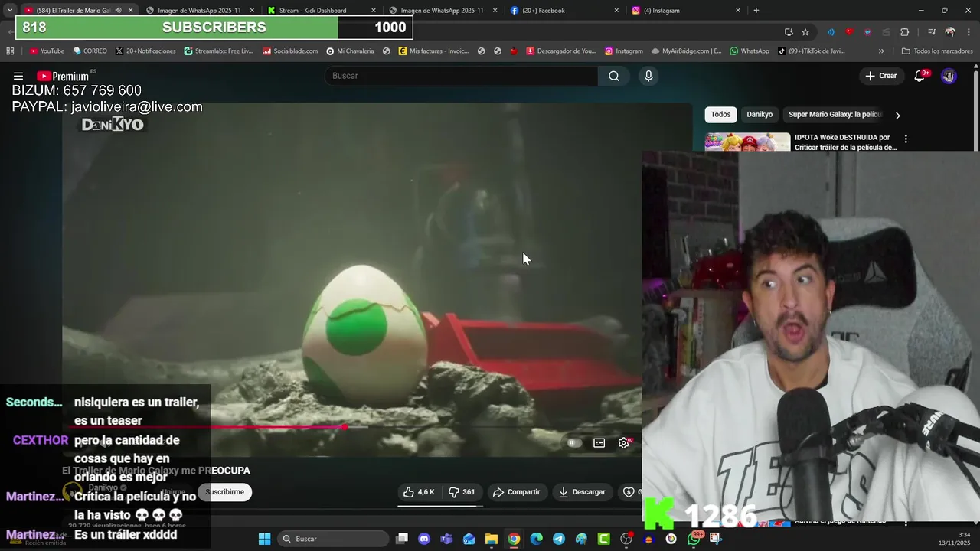This screenshot has height=551, width=980.
Task: Open the YouTube guide hamburger menu
Action: (x=18, y=76)
